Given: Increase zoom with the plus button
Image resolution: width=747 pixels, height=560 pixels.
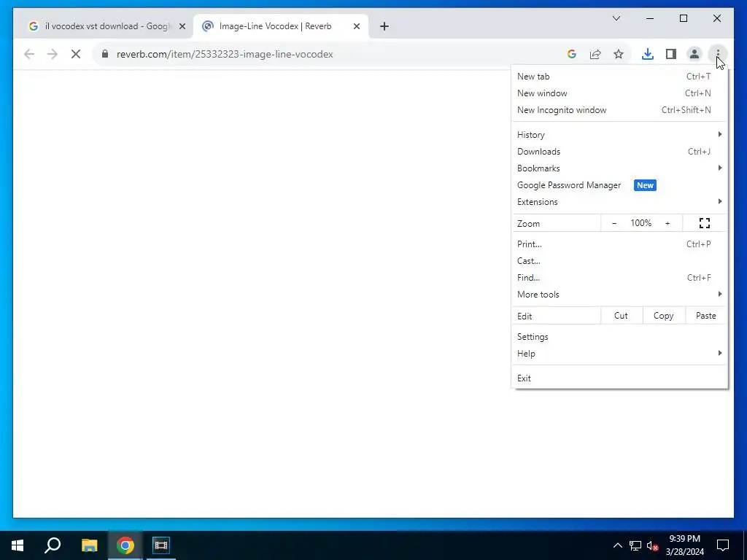Looking at the screenshot, I should click(x=667, y=223).
